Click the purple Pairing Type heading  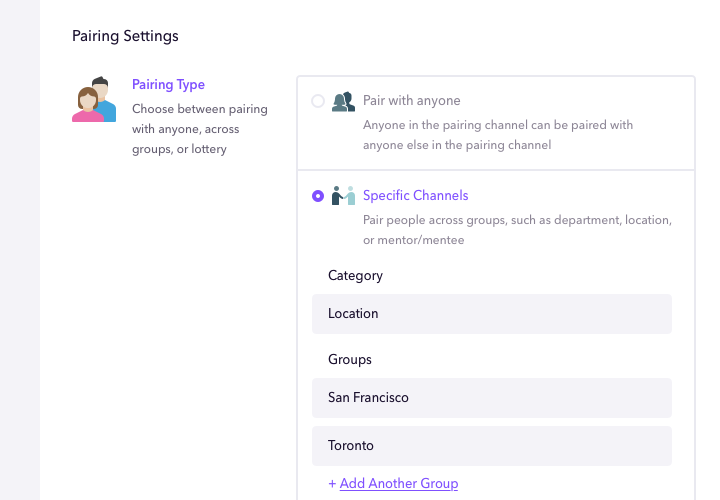(x=168, y=84)
